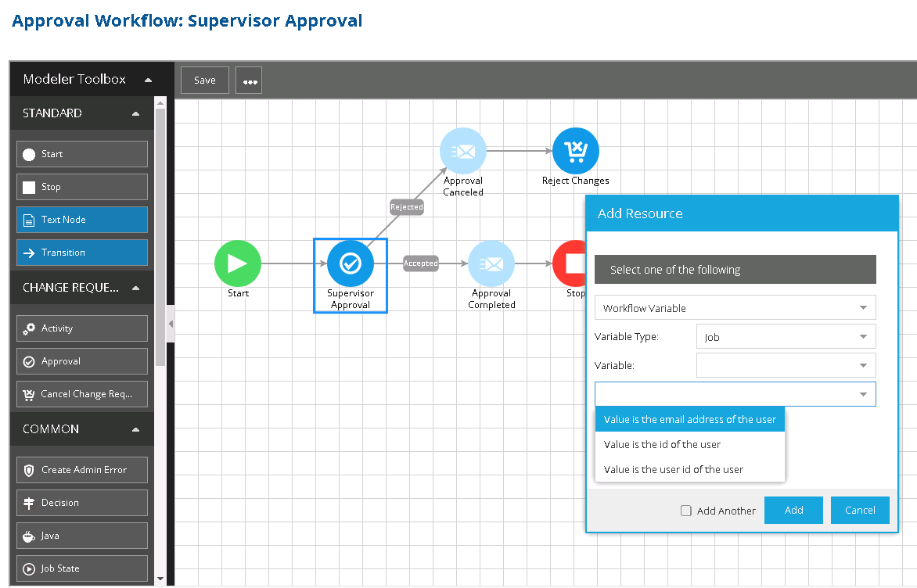Select the Supervisor Approval node
This screenshot has width=917, height=588.
tap(351, 264)
